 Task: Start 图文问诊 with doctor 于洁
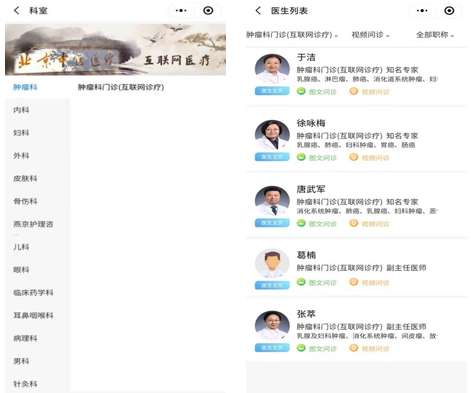pos(317,91)
